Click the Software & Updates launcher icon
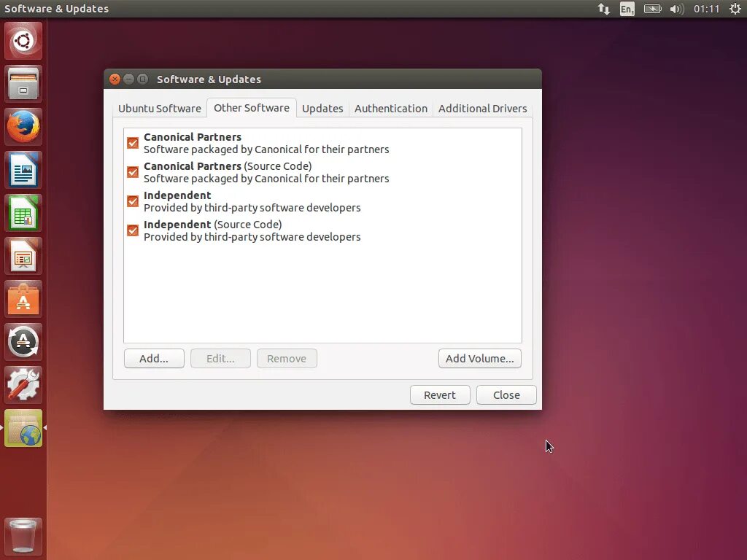 [x=23, y=428]
